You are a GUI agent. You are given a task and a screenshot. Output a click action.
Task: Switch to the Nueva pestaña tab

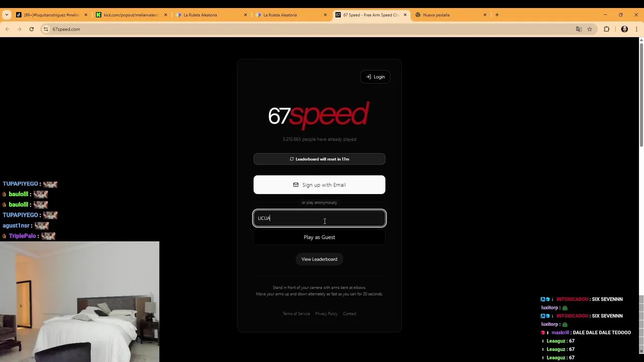tap(451, 15)
